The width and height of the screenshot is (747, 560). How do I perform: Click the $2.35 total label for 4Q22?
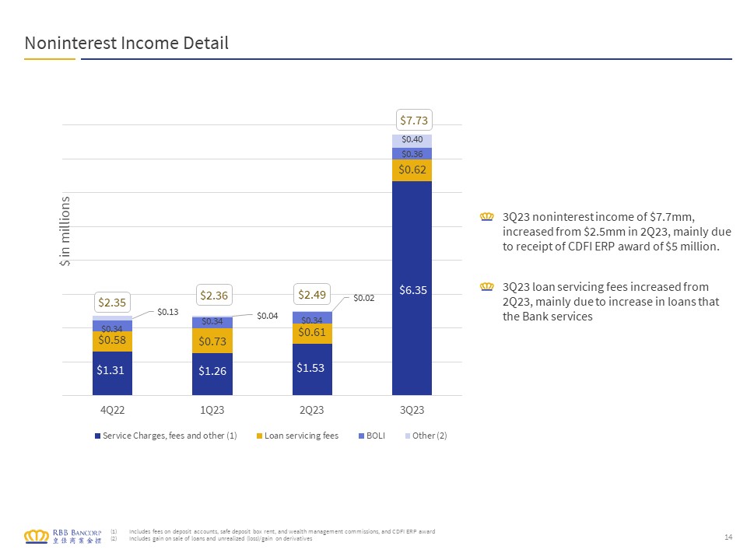click(112, 303)
